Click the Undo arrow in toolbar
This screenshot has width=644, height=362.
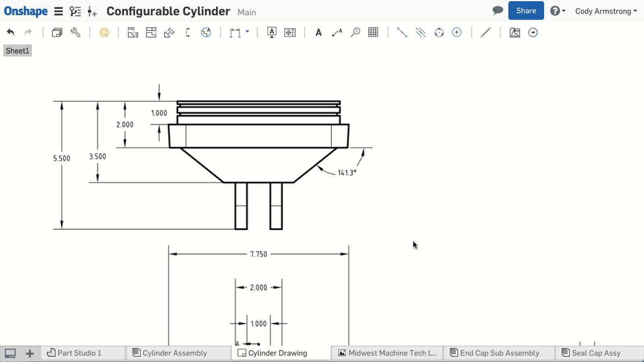10,33
